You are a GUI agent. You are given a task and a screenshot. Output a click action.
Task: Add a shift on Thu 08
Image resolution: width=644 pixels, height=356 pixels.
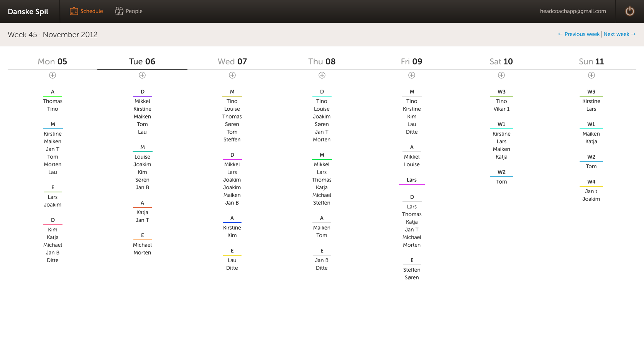322,75
